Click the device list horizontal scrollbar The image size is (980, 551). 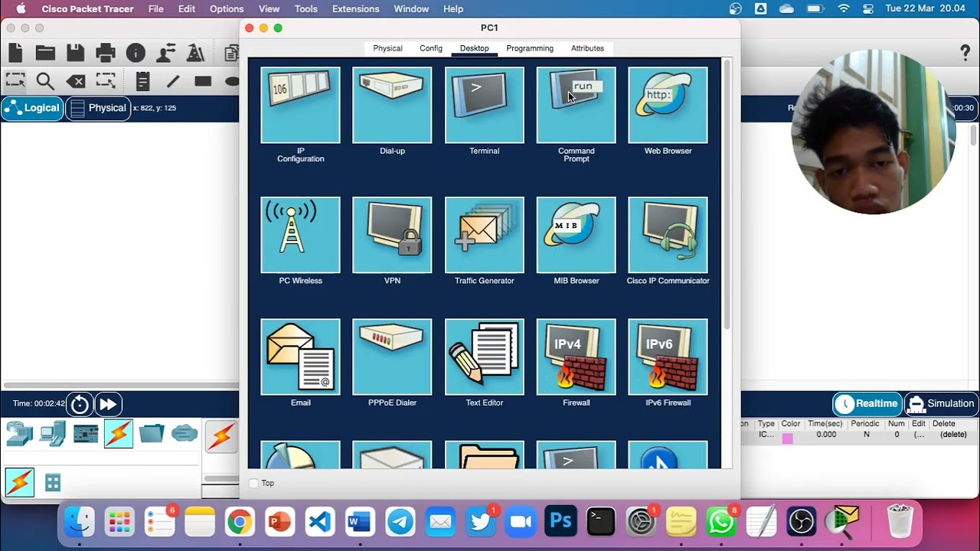[220, 479]
